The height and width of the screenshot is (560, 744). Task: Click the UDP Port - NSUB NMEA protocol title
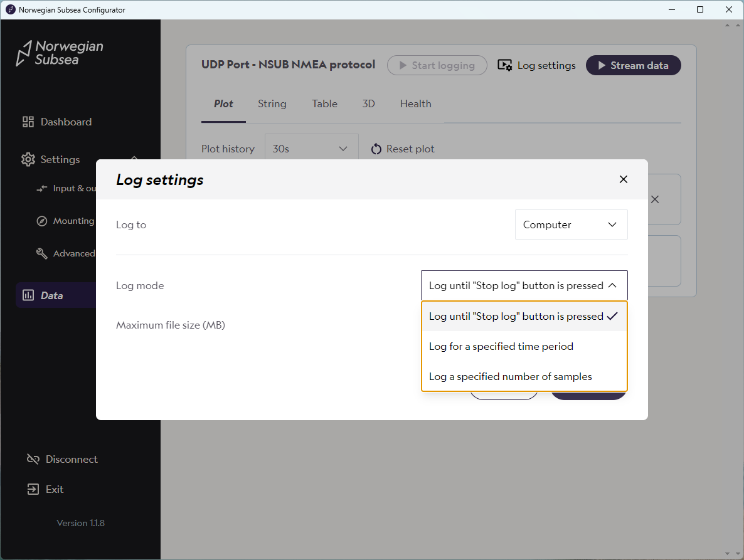[288, 65]
